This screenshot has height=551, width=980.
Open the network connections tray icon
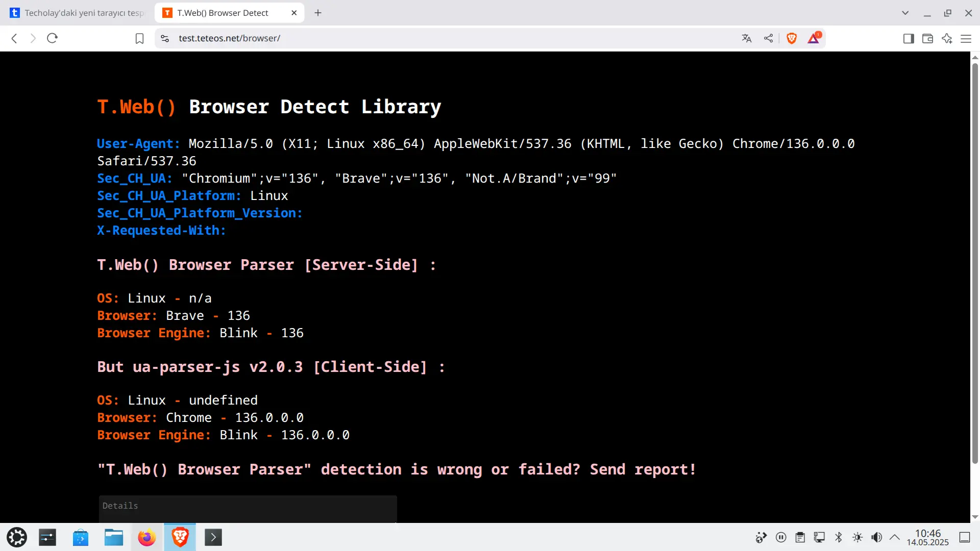pos(819,537)
